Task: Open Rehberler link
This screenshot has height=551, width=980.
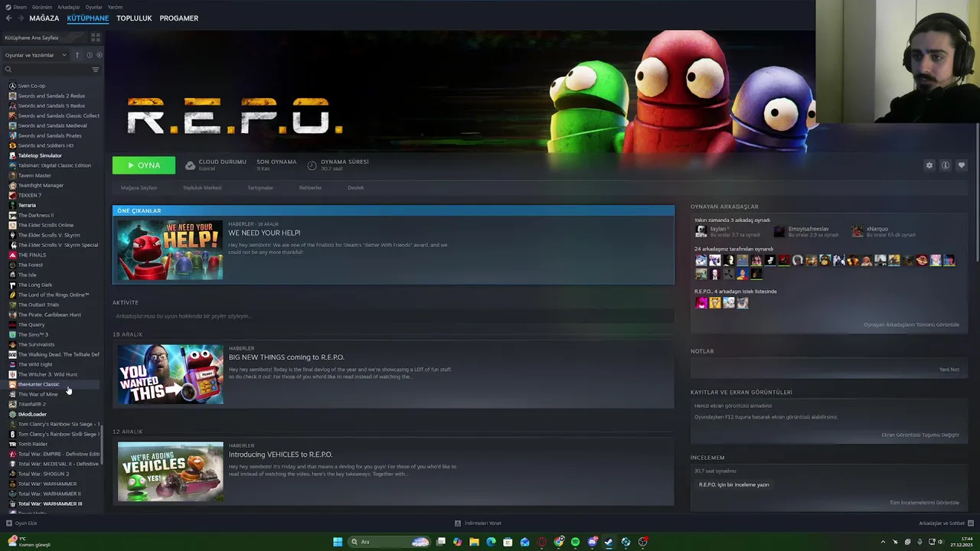Action: (310, 187)
